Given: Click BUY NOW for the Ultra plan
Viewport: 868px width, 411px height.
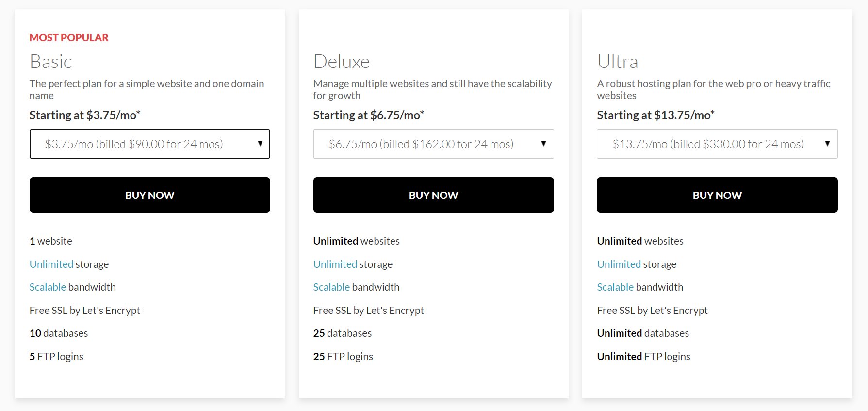Looking at the screenshot, I should pyautogui.click(x=717, y=195).
